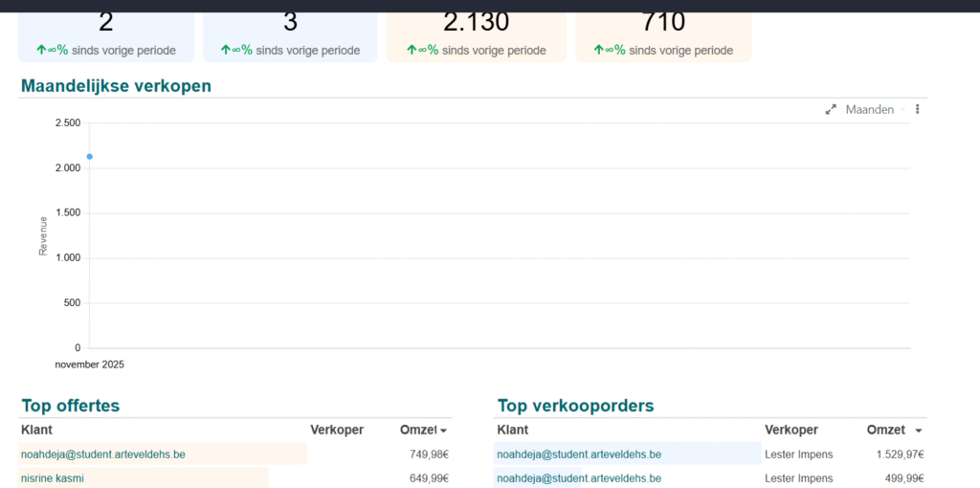The height and width of the screenshot is (488, 980).
Task: Click the green up arrow in the 710 card
Action: [599, 50]
